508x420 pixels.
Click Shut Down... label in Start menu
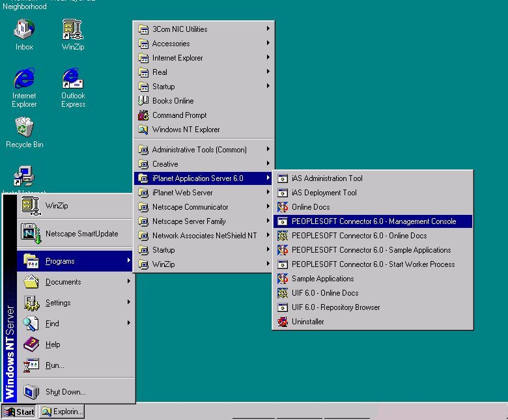(x=65, y=392)
